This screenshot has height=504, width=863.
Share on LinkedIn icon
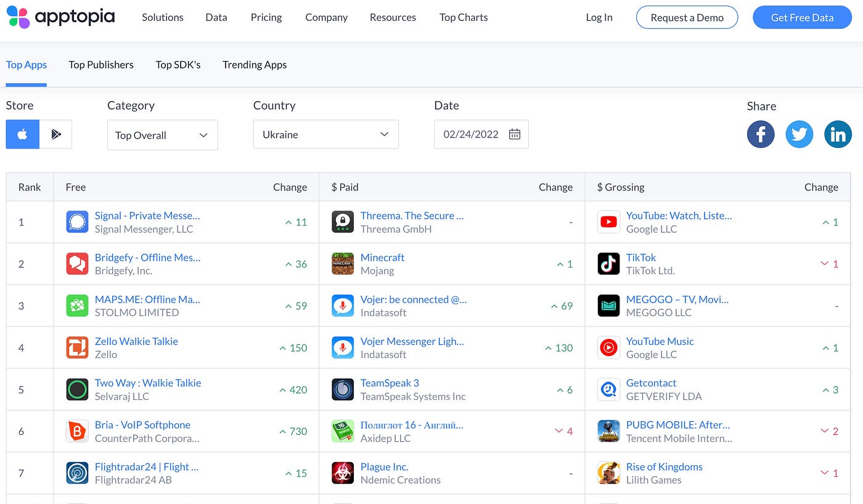pos(838,134)
